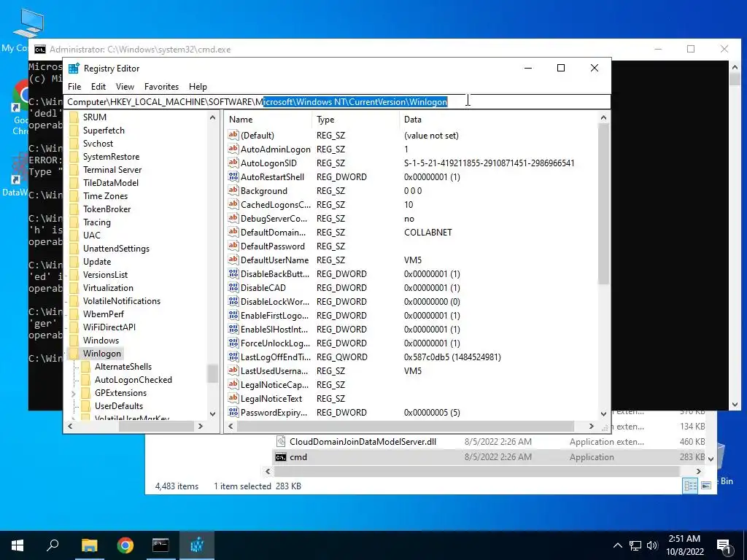This screenshot has height=560, width=747.
Task: Select the DisableCAD DWORD icon
Action: pyautogui.click(x=233, y=287)
